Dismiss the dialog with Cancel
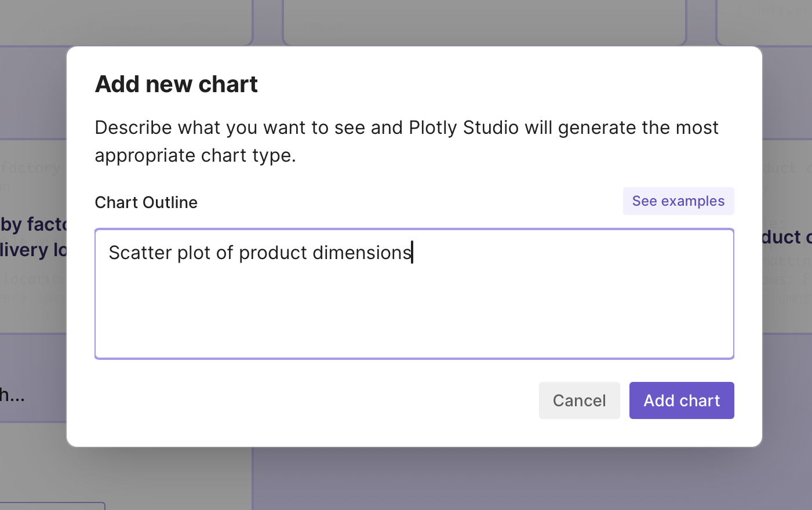 [579, 400]
